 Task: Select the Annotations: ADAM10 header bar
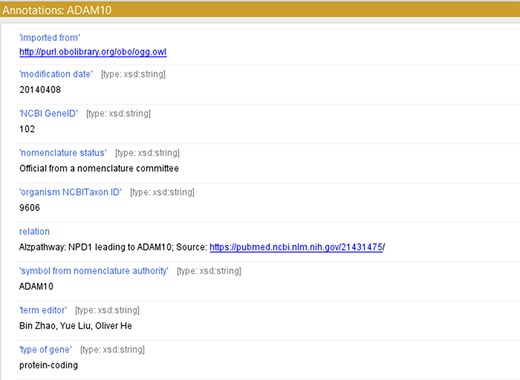260,10
